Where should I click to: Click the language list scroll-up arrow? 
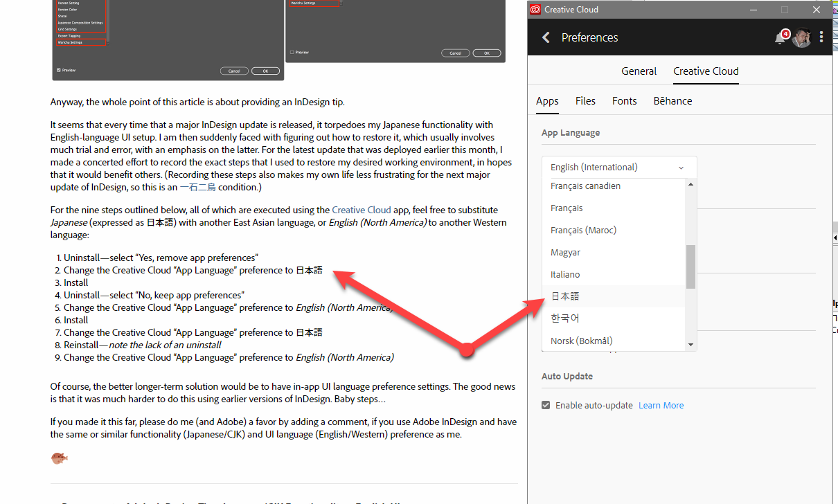tap(690, 184)
